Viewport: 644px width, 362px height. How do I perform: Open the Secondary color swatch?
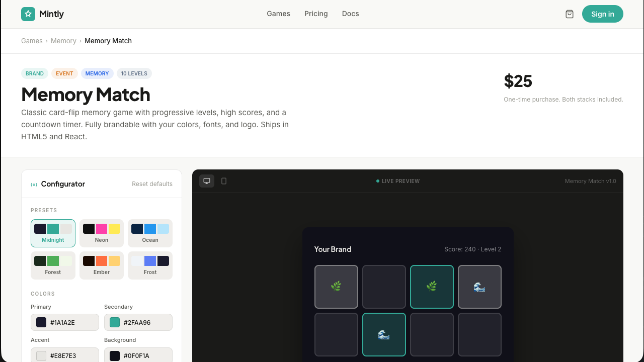(x=115, y=322)
